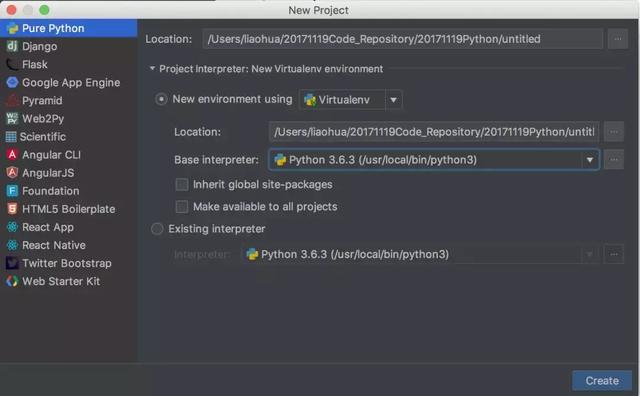This screenshot has width=640, height=396.
Task: Choose the Scientific project type
Action: (69, 136)
